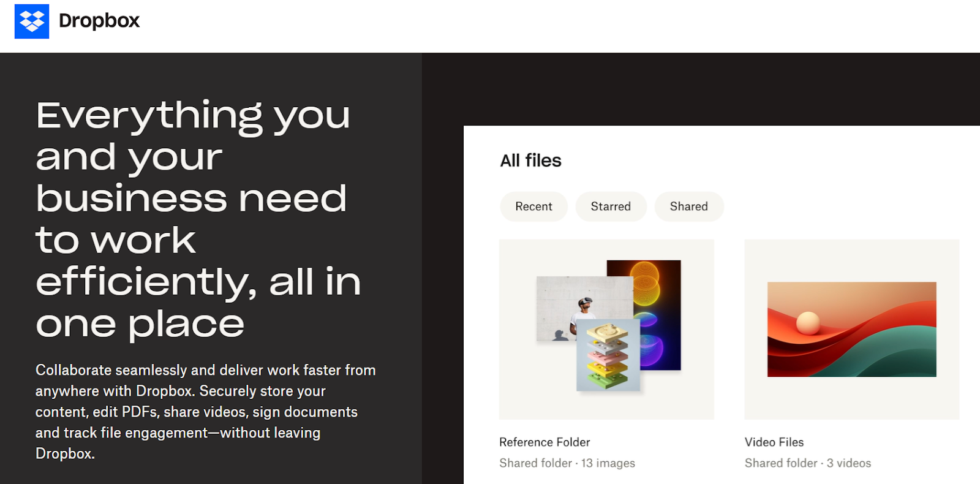Screen dimensions: 980x484
Task: Click the 'Reference Folder' name
Action: (545, 442)
